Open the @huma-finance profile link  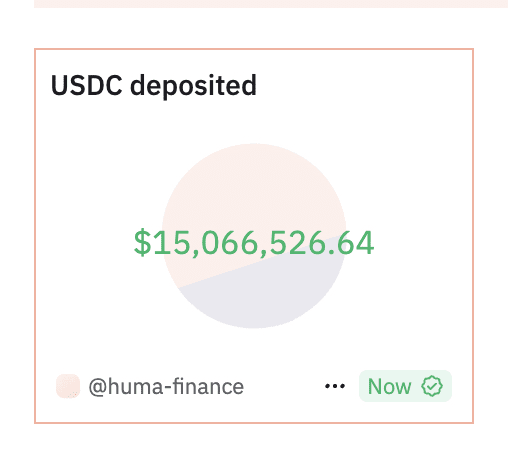point(166,387)
